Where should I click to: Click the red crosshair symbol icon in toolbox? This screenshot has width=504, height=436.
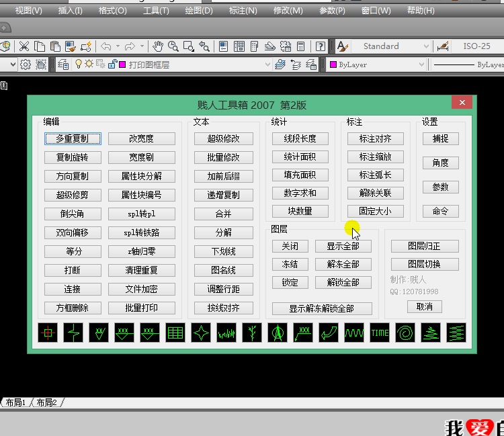coord(48,333)
